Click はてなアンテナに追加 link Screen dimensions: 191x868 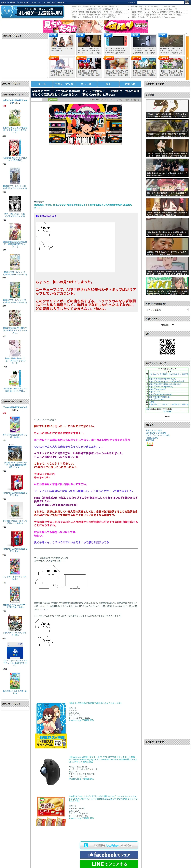click(156, 433)
